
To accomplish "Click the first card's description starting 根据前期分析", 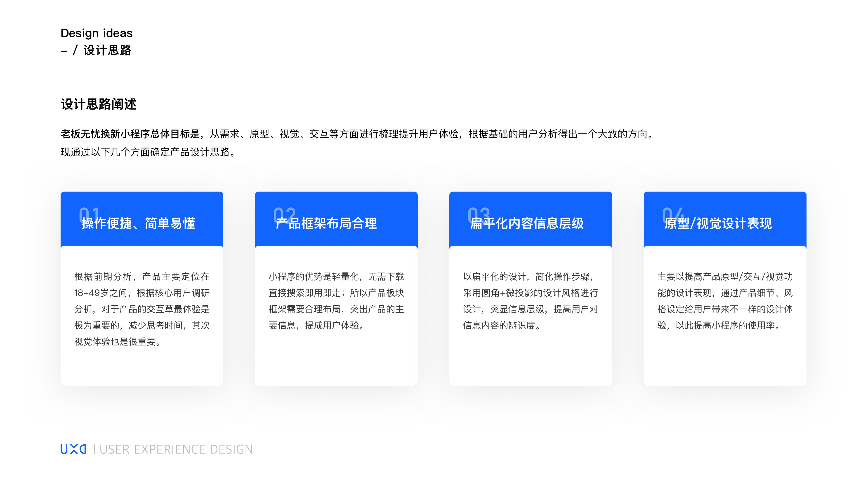I will pos(142,309).
